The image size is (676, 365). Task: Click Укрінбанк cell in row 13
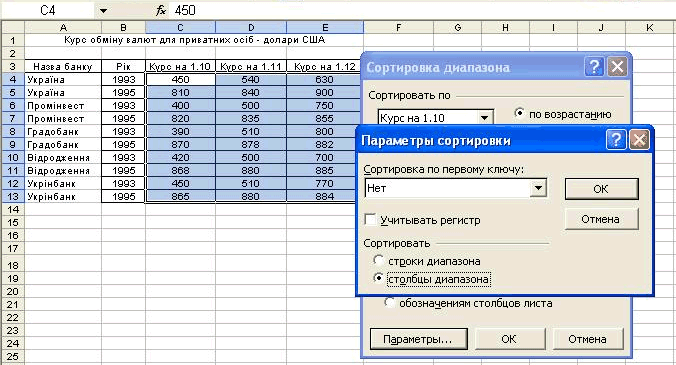coord(63,197)
